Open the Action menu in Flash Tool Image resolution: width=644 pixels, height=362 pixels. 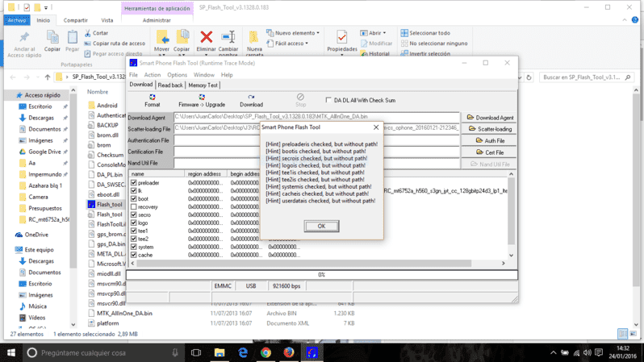point(152,75)
